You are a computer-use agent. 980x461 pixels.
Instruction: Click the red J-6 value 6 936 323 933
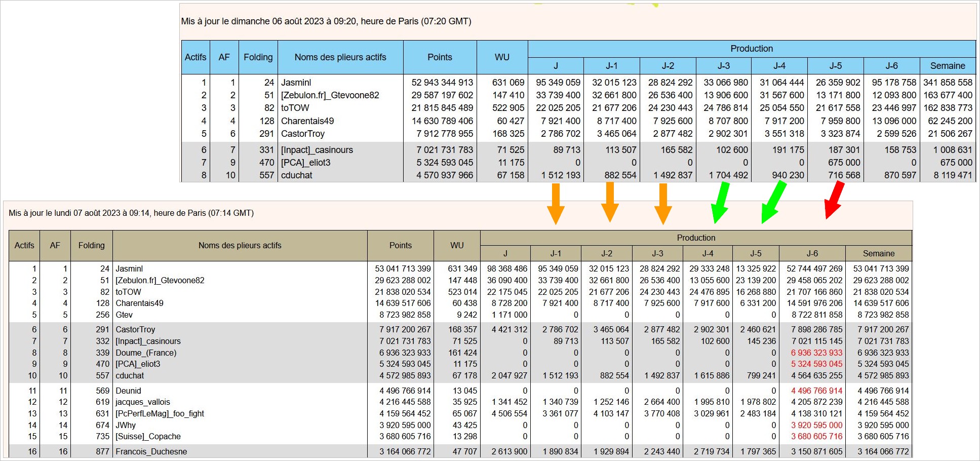tap(816, 353)
